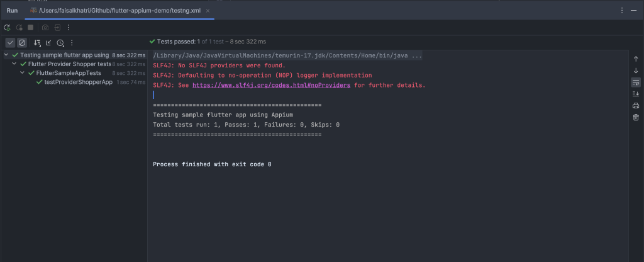The height and width of the screenshot is (262, 644).
Task: Open test tree toolbar more options
Action: pos(72,43)
